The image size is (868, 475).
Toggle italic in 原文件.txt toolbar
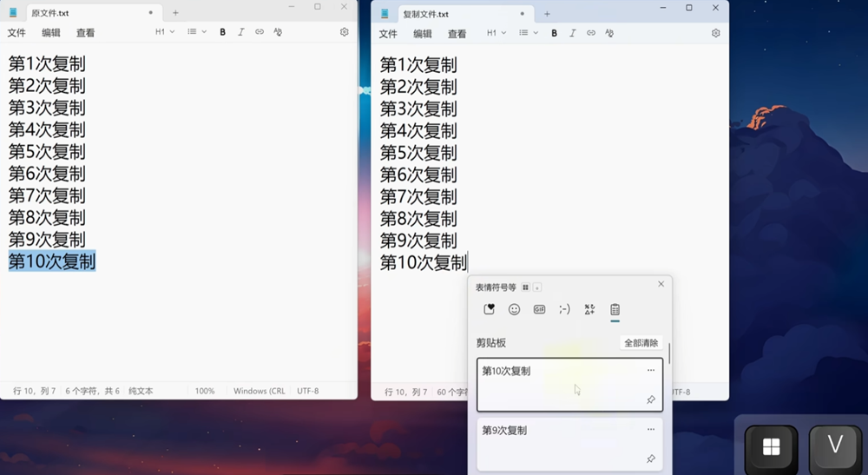point(240,32)
